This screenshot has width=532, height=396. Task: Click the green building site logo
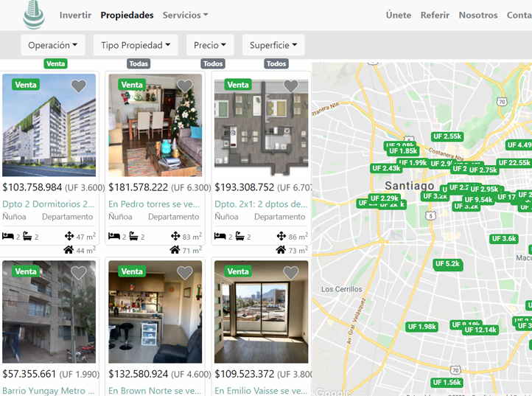point(34,15)
